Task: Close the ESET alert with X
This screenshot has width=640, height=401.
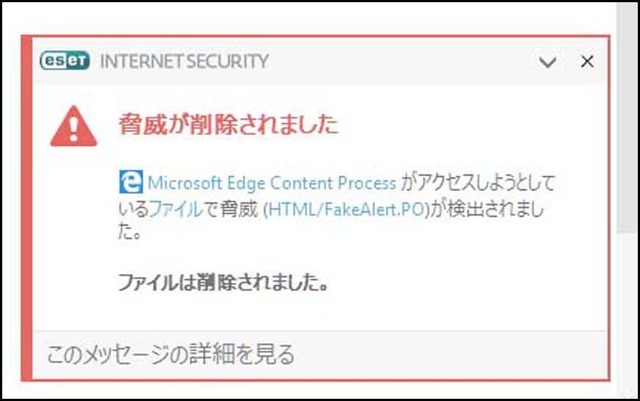Action: click(587, 62)
